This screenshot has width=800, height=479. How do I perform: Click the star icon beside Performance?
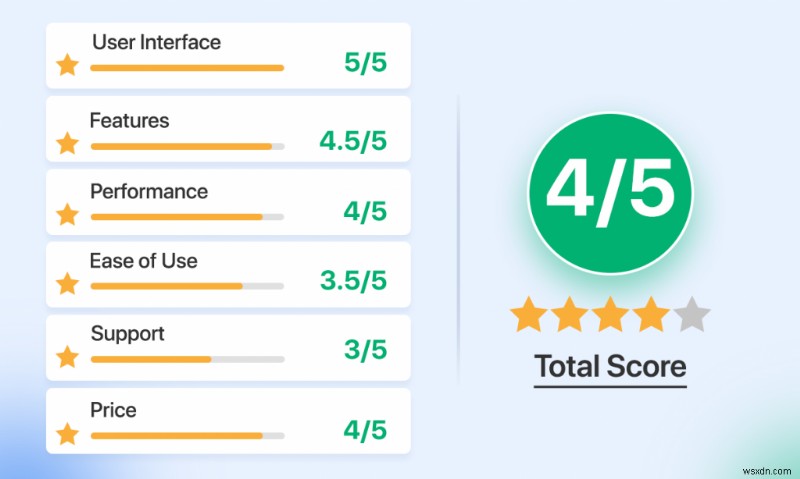pos(67,214)
